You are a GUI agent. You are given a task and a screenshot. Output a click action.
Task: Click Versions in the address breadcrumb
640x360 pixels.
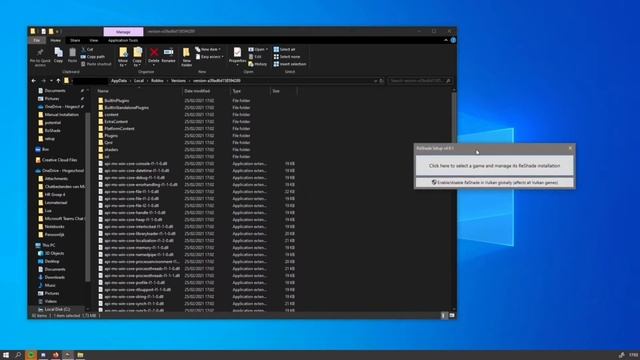178,81
